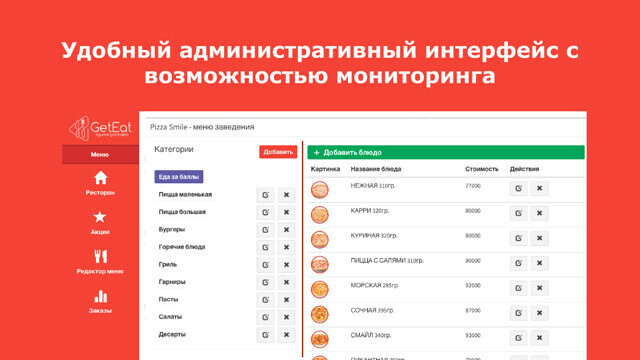Edit the МОРСКАЯ 285гр. dish

point(518,288)
